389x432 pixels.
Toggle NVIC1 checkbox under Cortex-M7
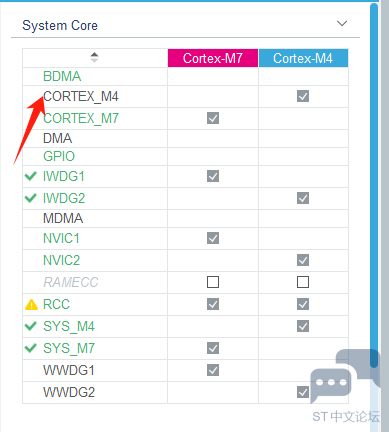pos(213,238)
